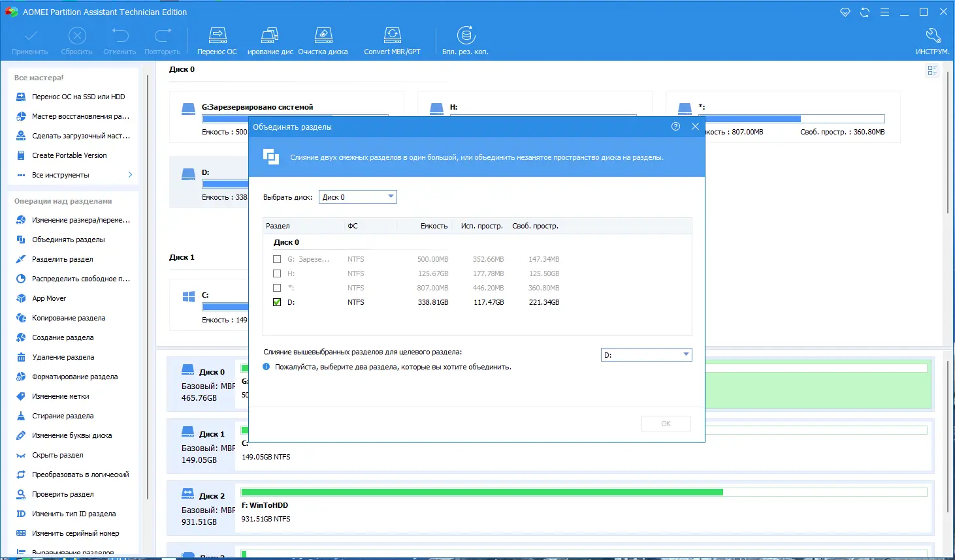Start Convert MBR/GPT tool

(392, 41)
